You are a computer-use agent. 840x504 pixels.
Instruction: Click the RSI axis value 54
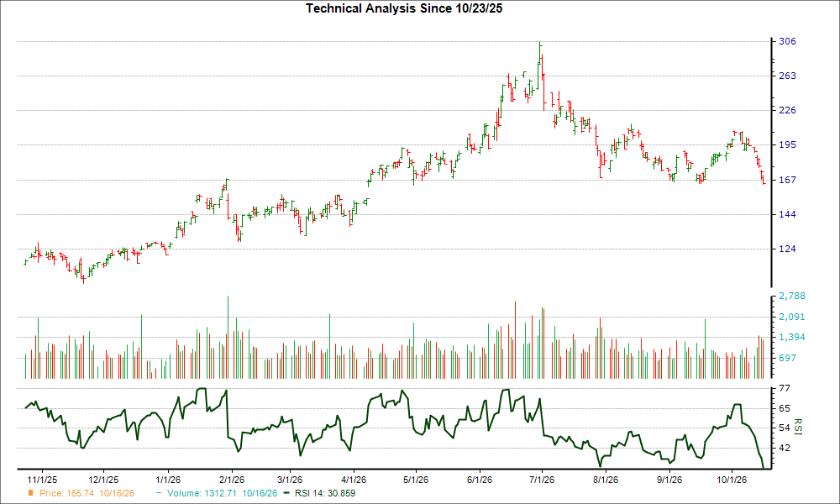click(785, 428)
